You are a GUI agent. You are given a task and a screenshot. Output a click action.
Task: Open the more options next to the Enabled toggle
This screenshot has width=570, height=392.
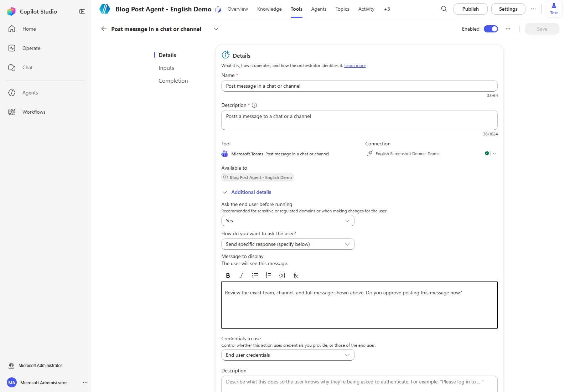[508, 29]
